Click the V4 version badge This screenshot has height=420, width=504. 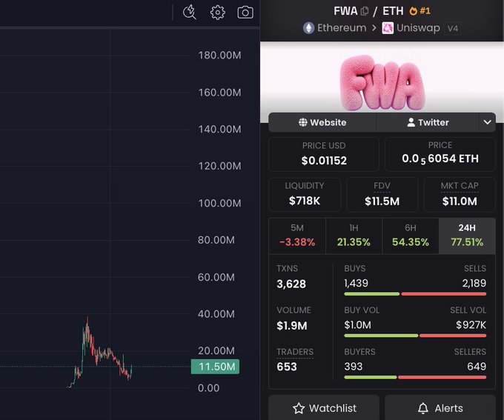(x=453, y=28)
